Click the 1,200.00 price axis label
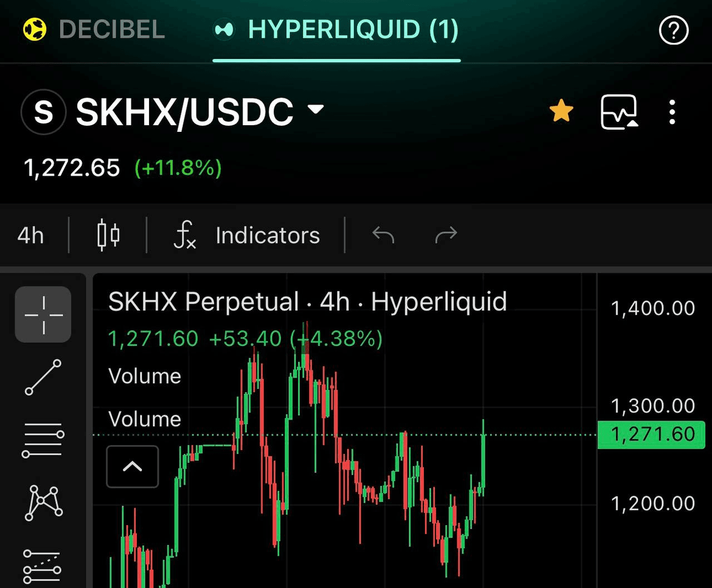Image resolution: width=712 pixels, height=588 pixels. click(653, 504)
